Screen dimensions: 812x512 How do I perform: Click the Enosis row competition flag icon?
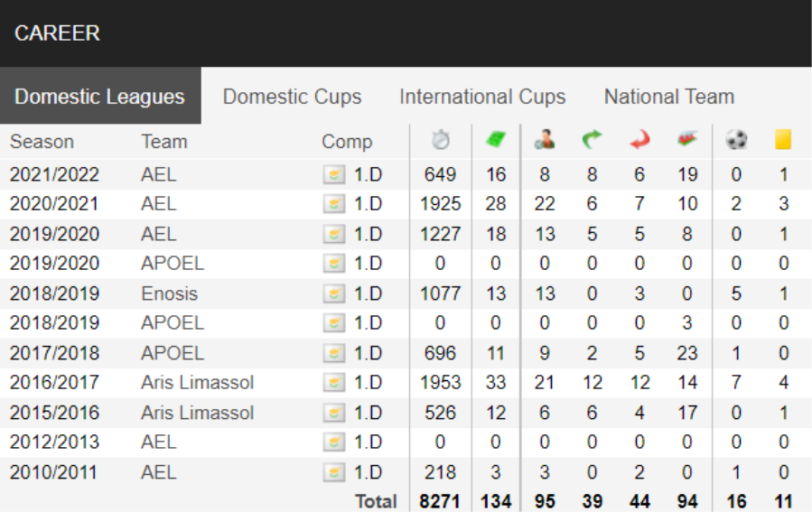point(334,294)
